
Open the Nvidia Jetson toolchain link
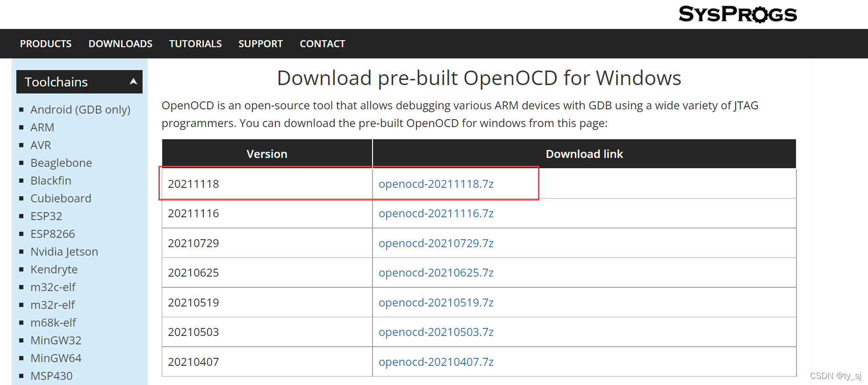[x=65, y=252]
